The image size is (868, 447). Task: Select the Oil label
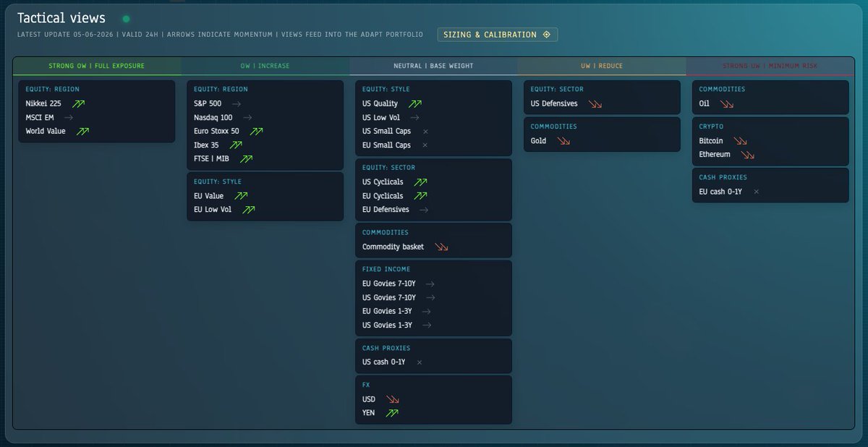(705, 103)
